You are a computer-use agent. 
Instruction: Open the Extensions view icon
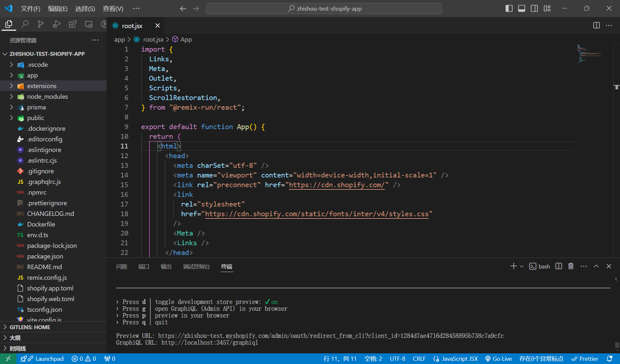point(73,24)
